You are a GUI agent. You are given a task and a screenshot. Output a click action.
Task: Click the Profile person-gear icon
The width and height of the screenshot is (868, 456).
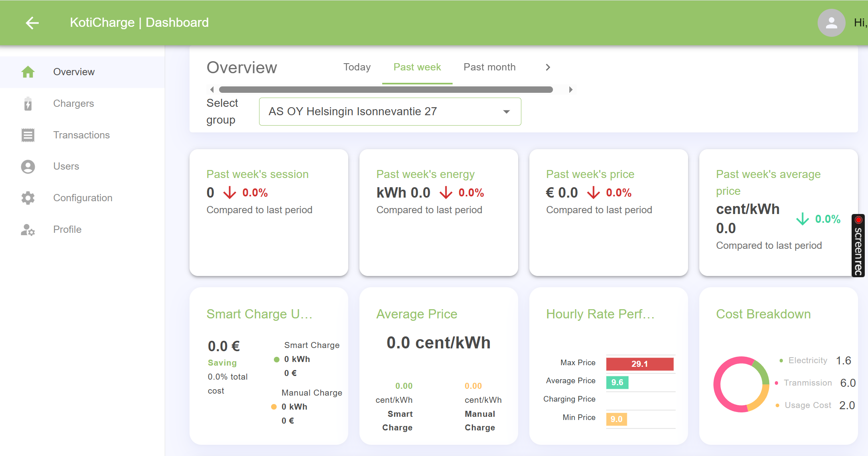click(28, 230)
